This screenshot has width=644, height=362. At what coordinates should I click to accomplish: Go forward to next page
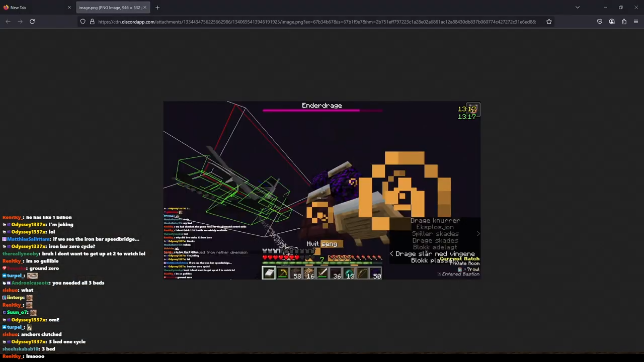click(20, 22)
